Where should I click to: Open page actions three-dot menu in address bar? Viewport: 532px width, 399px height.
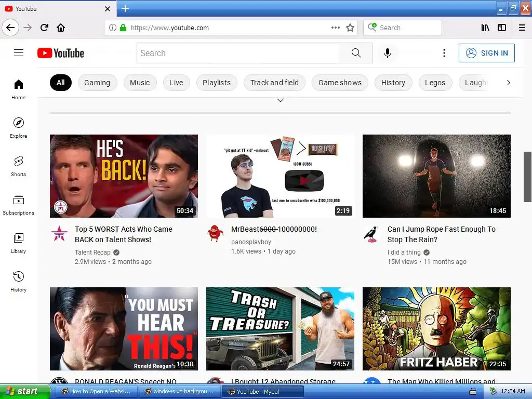(x=335, y=28)
